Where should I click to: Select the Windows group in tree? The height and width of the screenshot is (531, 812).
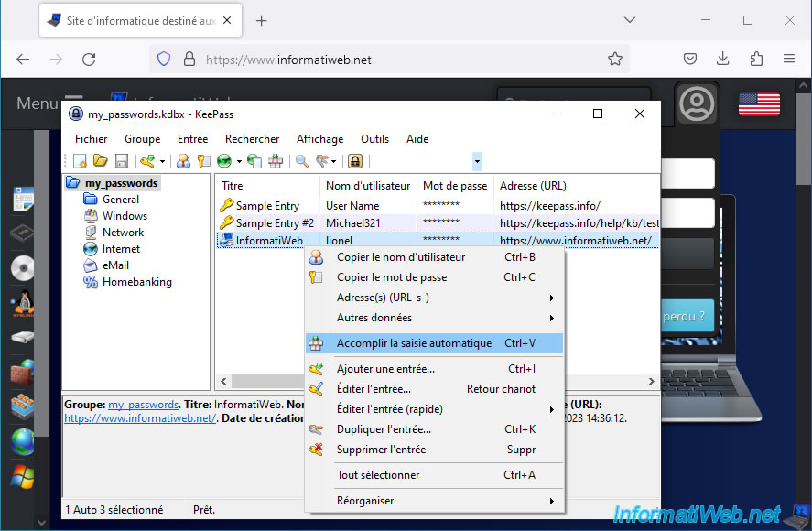click(x=125, y=216)
